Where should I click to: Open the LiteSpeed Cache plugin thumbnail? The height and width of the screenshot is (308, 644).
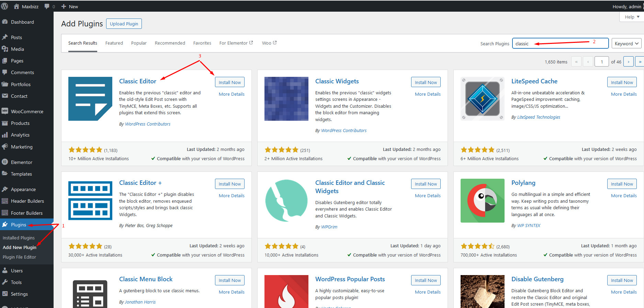pos(483,99)
